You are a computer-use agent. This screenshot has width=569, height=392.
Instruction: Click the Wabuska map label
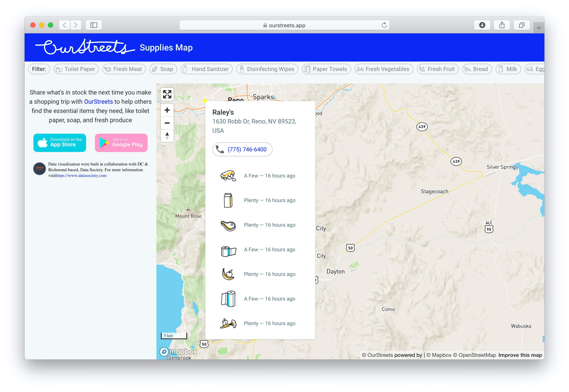(x=521, y=326)
